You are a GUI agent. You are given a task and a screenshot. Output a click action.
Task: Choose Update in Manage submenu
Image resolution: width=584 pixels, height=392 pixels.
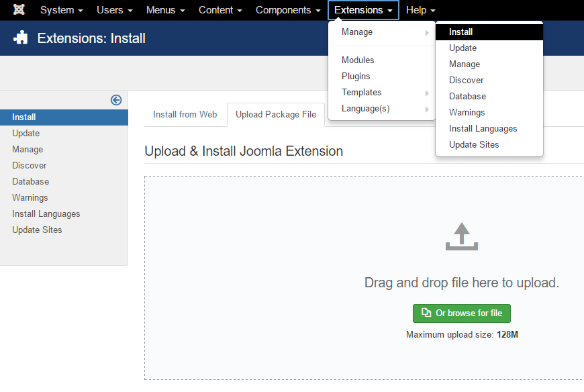click(489, 48)
